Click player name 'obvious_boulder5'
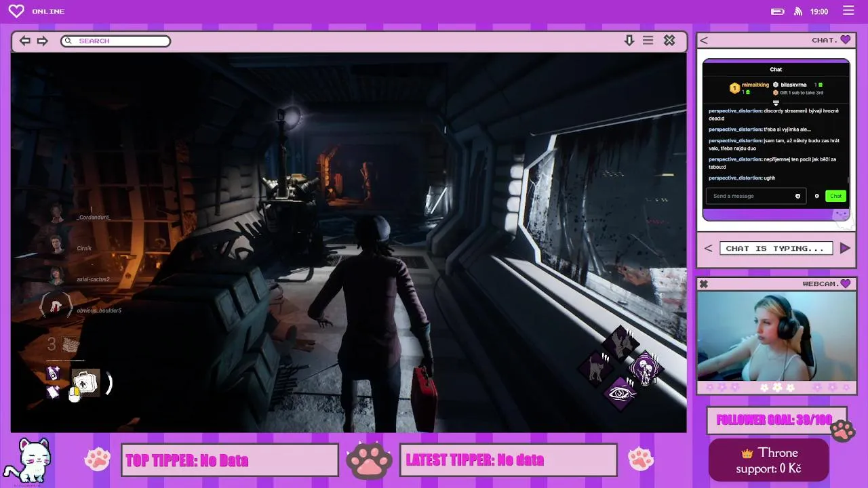 point(99,310)
